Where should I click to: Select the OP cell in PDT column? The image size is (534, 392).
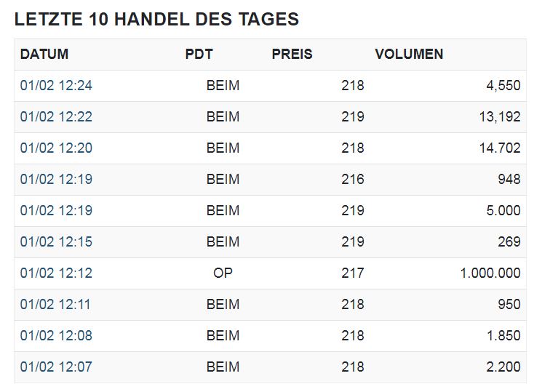click(x=223, y=273)
